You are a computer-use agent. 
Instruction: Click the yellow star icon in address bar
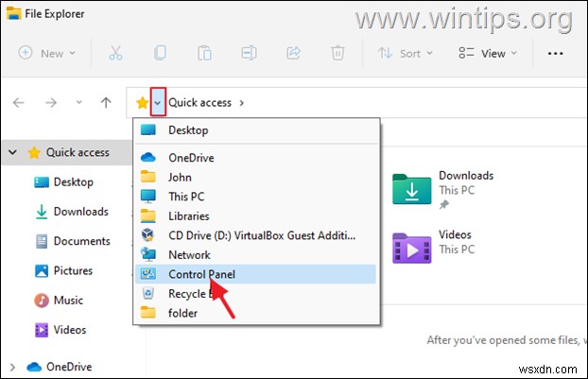tap(142, 102)
